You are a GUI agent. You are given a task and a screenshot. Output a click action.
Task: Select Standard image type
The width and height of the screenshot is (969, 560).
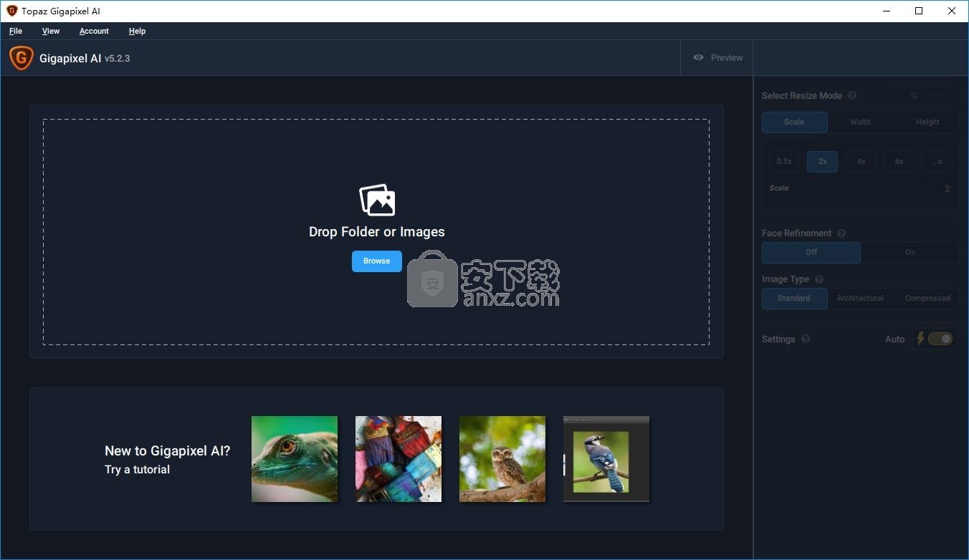[794, 298]
